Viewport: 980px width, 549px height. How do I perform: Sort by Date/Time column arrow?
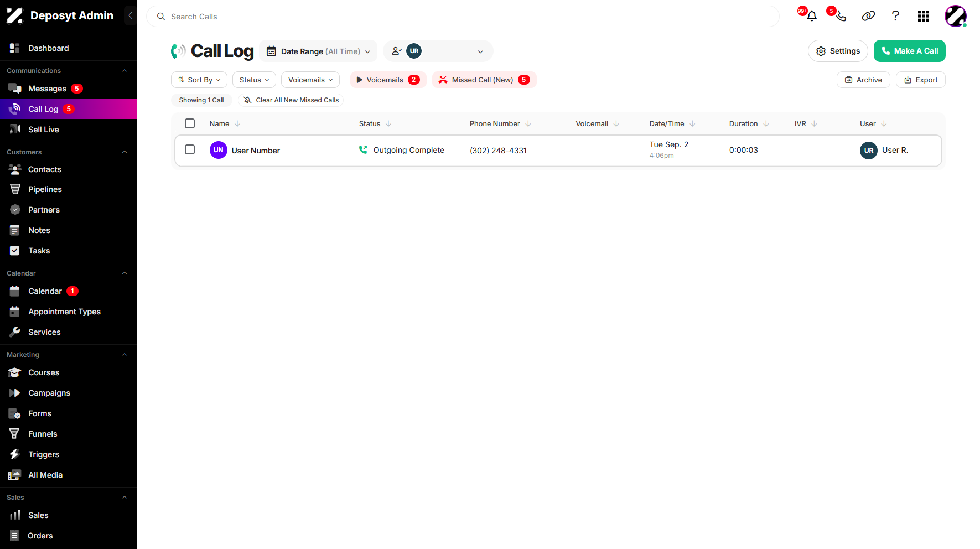(x=692, y=123)
